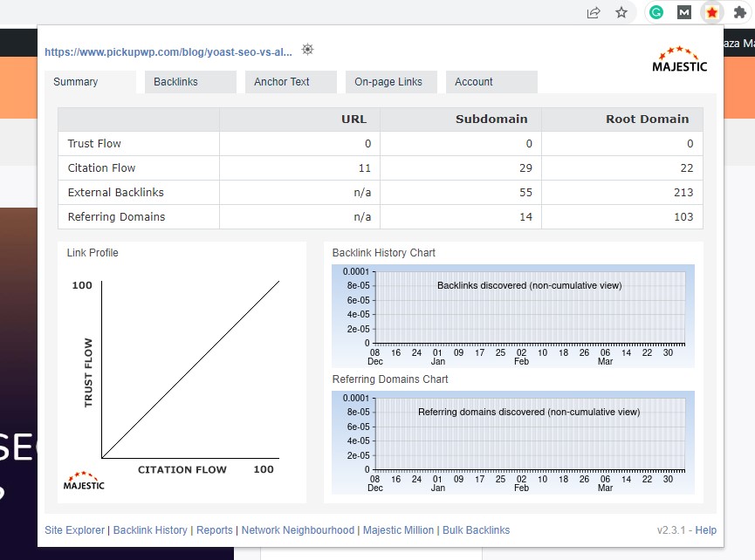Click the Referring Domains Chart heading
The height and width of the screenshot is (560, 755).
click(390, 379)
